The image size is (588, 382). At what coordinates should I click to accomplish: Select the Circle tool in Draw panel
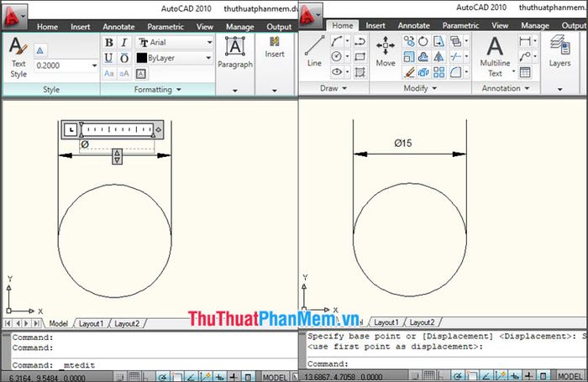(337, 56)
